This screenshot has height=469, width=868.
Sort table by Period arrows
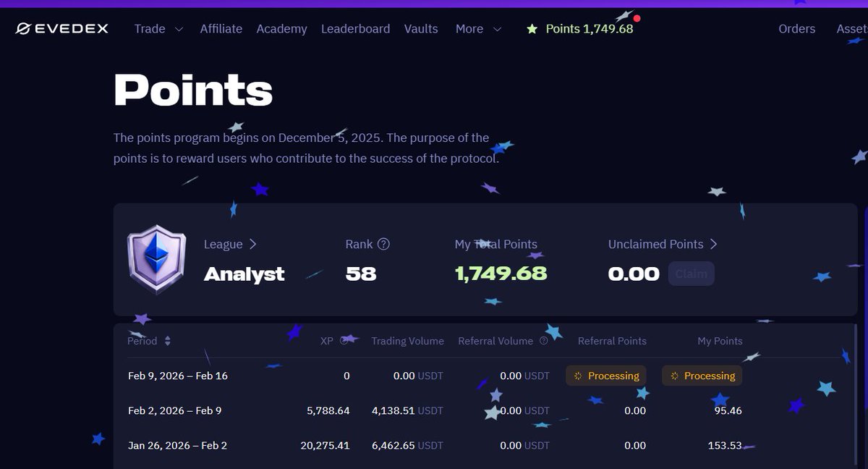[168, 341]
